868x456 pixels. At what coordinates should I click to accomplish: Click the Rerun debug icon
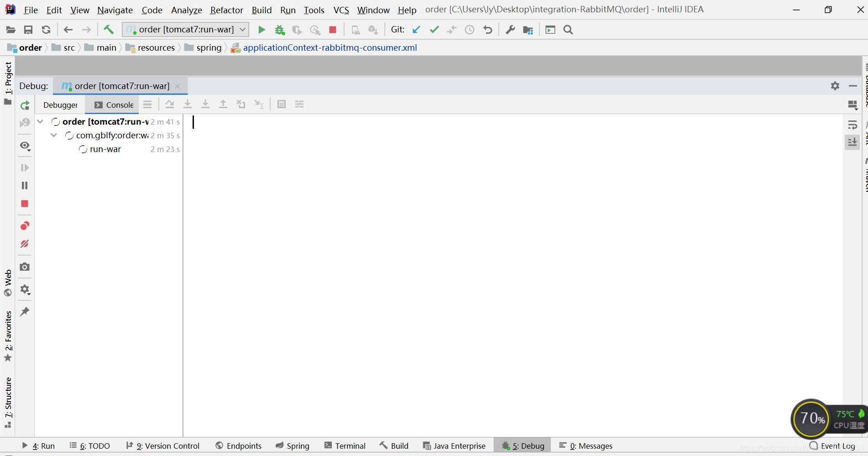coord(25,105)
